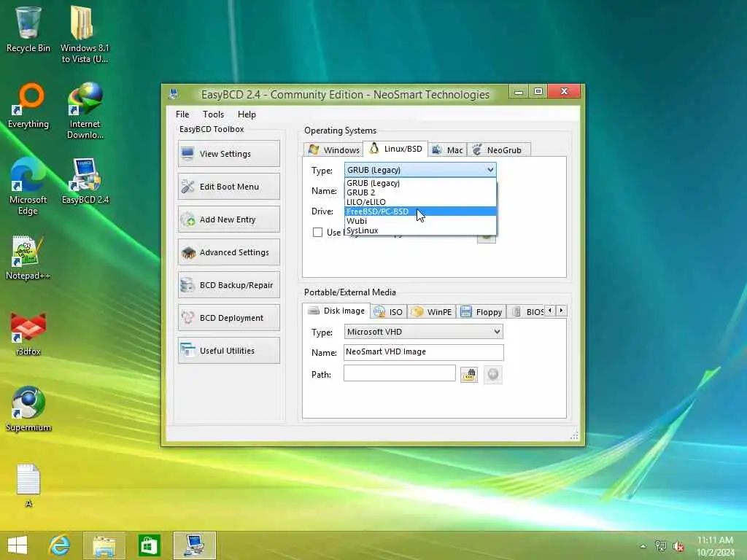Open File Explorer from the taskbar
This screenshot has width=747, height=560.
pos(104,545)
